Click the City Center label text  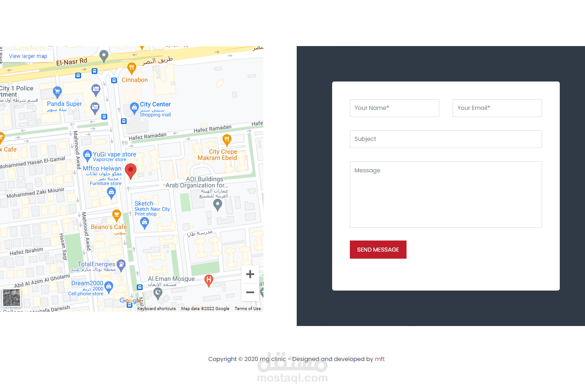click(x=155, y=105)
